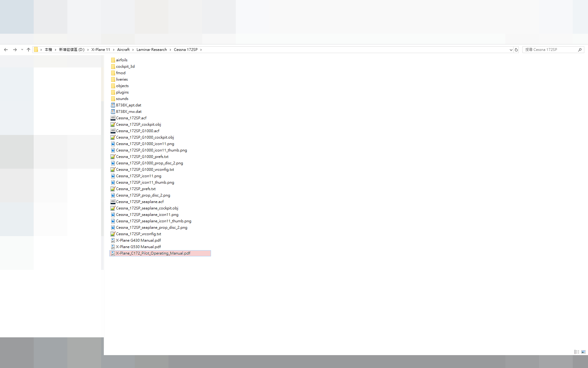Go up one folder level

pyautogui.click(x=28, y=50)
